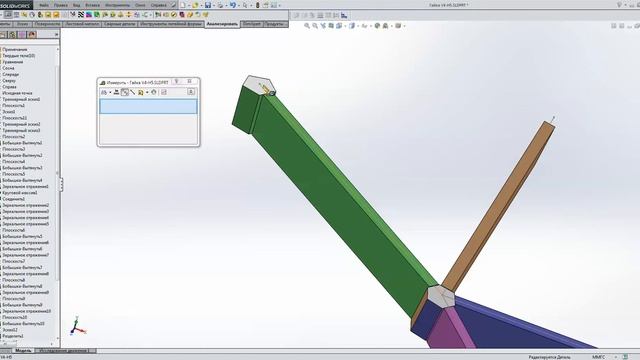Open the Файл menu
This screenshot has width=640, height=360.
[44, 5]
